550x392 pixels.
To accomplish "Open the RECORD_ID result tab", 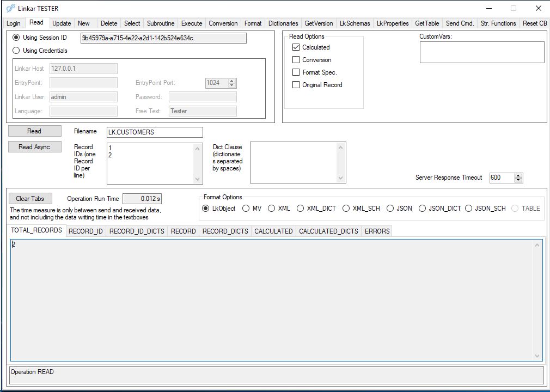I will pos(85,231).
